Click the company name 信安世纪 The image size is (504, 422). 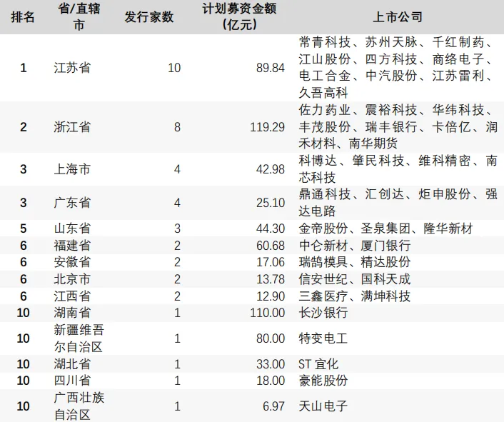point(323,279)
